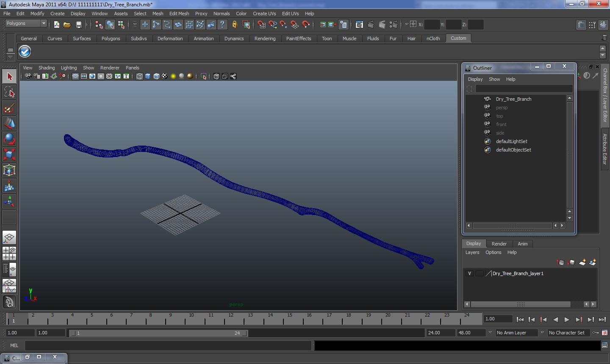Open the No Character Set dropdown
The width and height of the screenshot is (610, 364).
coord(569,333)
